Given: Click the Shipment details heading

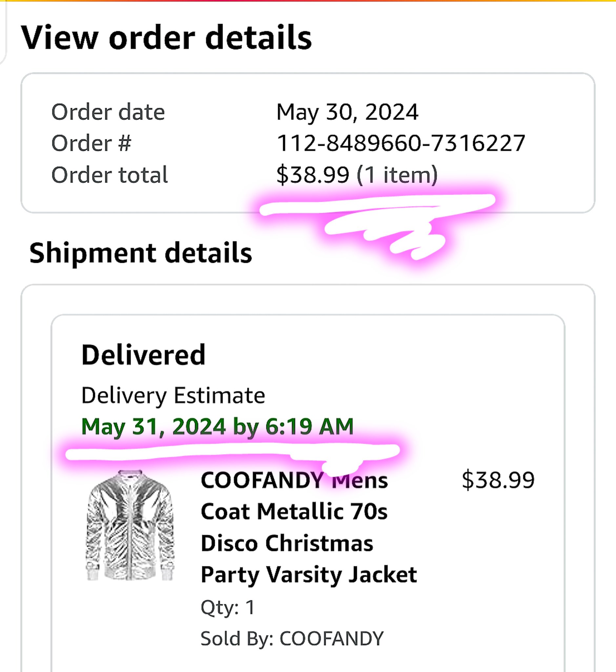Looking at the screenshot, I should (140, 253).
